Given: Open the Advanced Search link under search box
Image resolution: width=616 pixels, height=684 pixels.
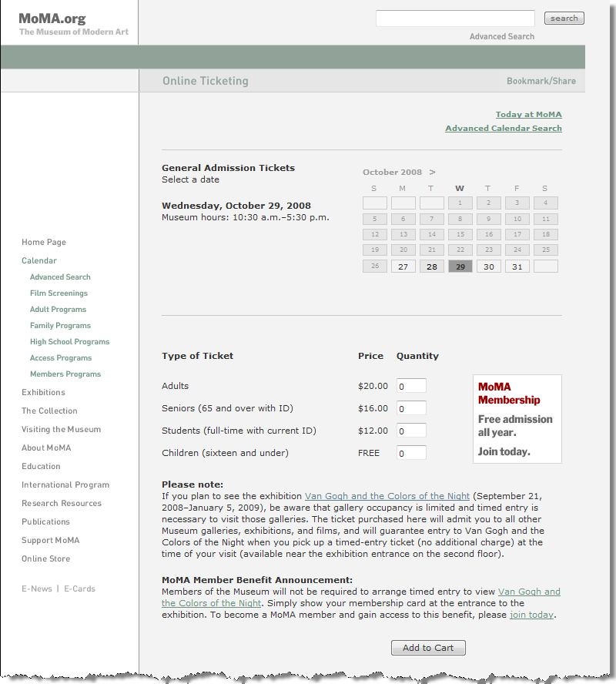Looking at the screenshot, I should pos(502,37).
